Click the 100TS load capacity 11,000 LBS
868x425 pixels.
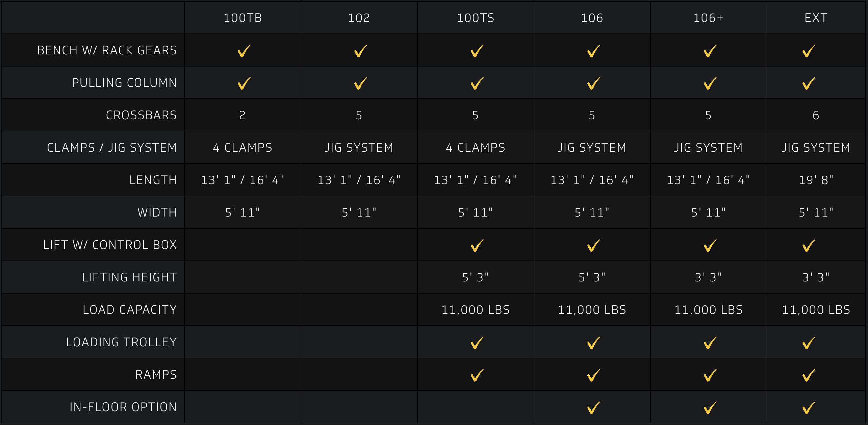pos(476,310)
